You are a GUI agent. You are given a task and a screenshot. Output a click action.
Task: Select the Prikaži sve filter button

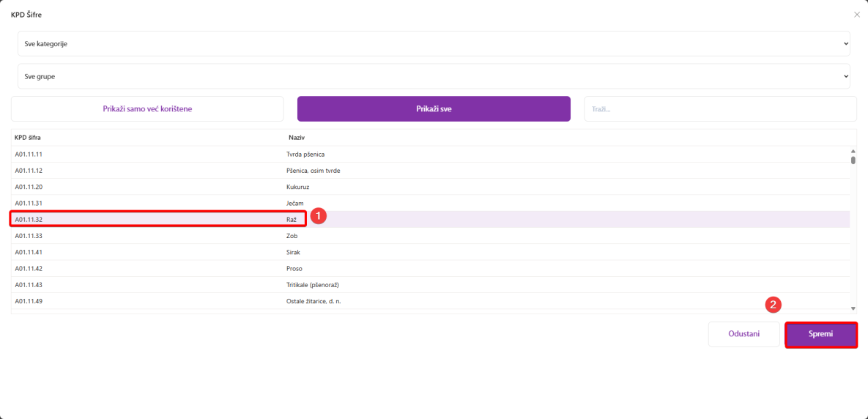(x=434, y=109)
